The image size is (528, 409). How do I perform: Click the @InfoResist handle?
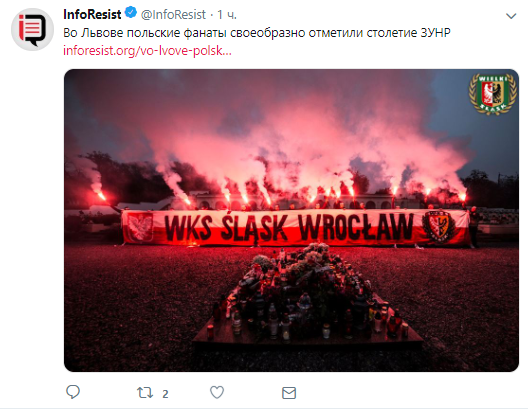click(x=173, y=14)
